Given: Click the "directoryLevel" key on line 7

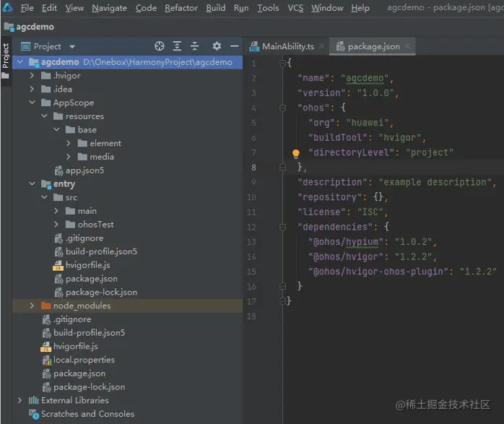Looking at the screenshot, I should click(352, 152).
